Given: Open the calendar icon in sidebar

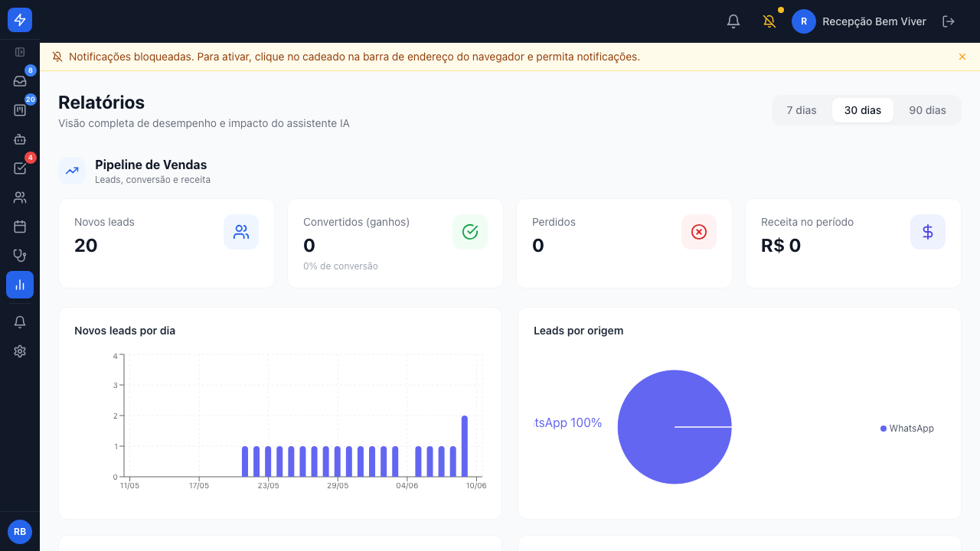Looking at the screenshot, I should click(20, 227).
